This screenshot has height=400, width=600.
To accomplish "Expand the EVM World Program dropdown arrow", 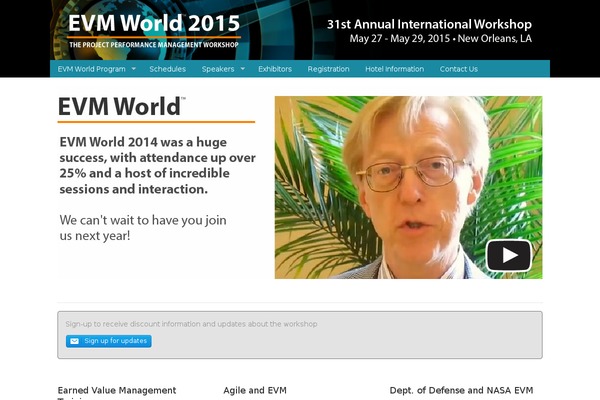I will [134, 69].
